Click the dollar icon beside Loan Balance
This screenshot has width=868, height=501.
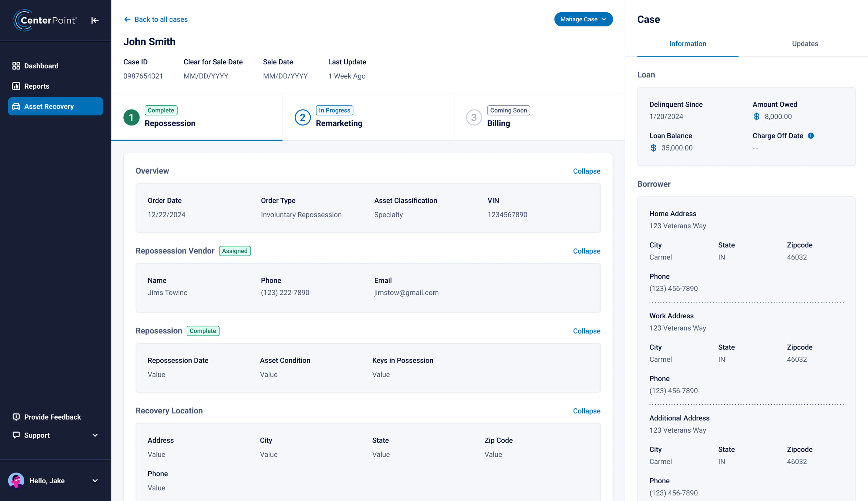653,148
